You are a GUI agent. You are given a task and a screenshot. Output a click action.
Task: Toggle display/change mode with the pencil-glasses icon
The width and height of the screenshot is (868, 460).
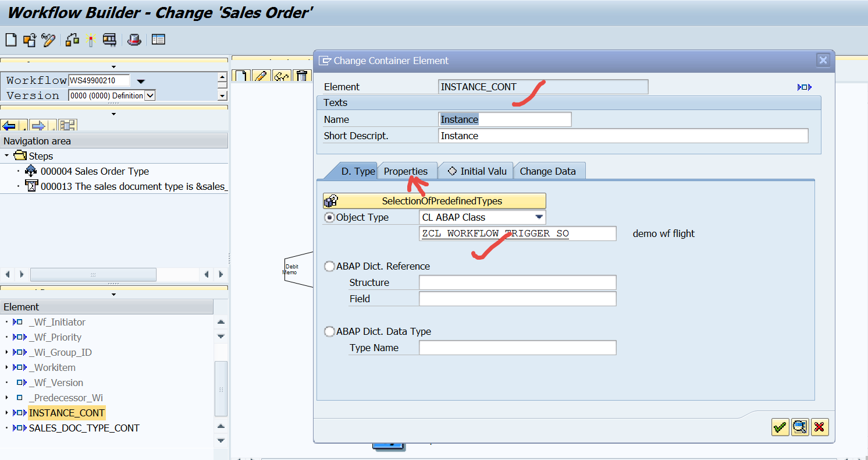(x=48, y=40)
